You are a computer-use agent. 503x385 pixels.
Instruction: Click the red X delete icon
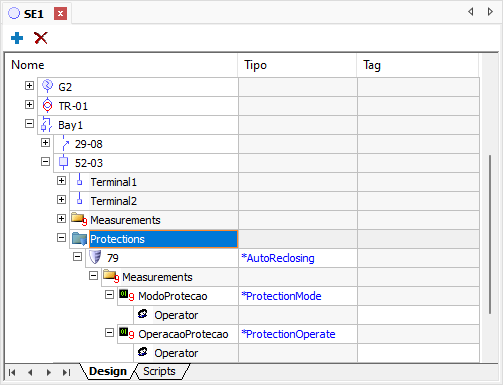pos(41,38)
